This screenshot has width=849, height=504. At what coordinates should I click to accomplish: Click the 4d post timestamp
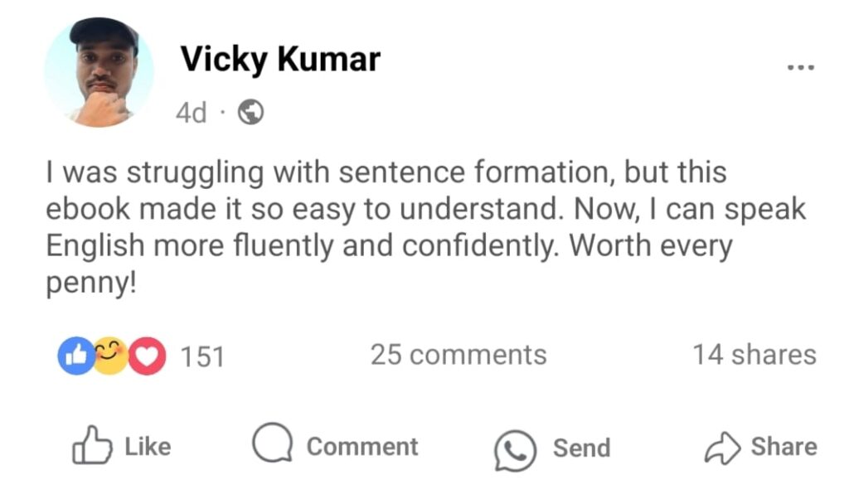(192, 113)
